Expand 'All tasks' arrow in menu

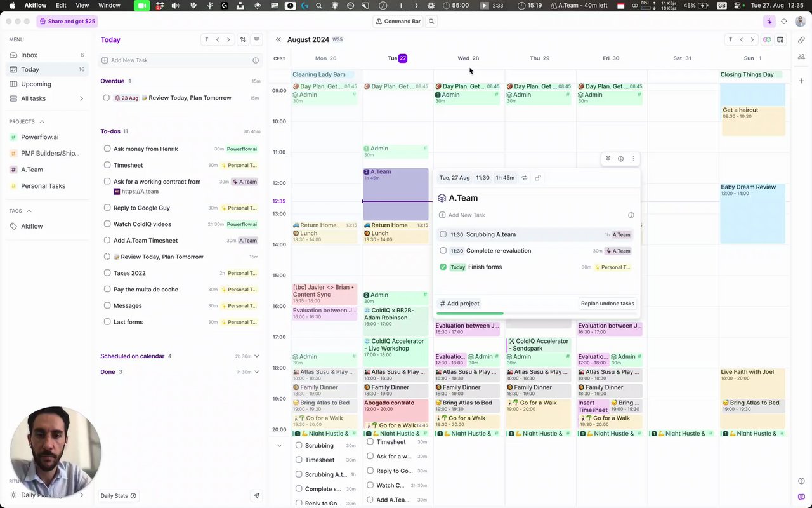click(x=81, y=98)
